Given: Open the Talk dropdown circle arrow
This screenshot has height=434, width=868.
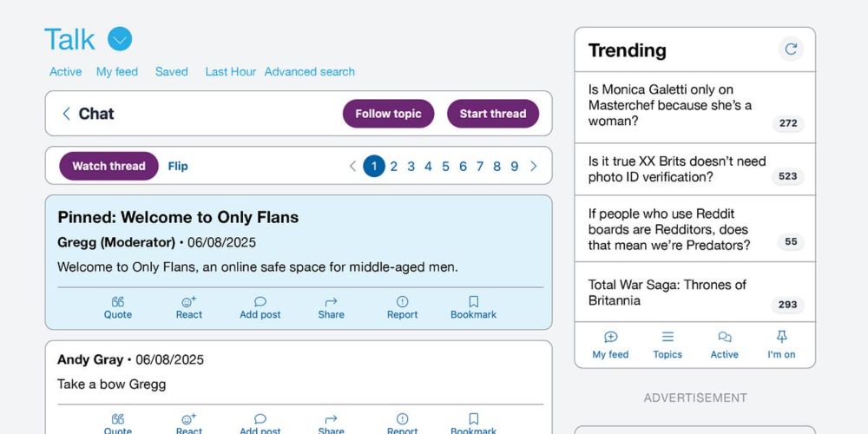Looking at the screenshot, I should pos(120,39).
